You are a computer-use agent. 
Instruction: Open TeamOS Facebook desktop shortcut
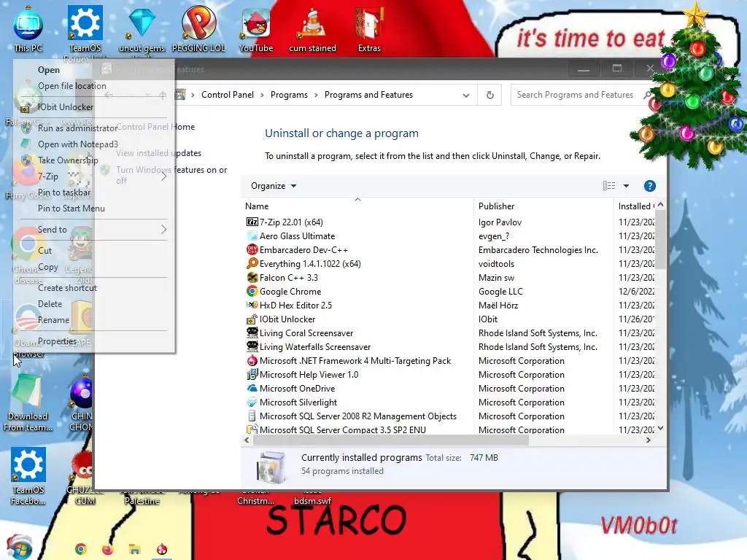click(x=28, y=476)
